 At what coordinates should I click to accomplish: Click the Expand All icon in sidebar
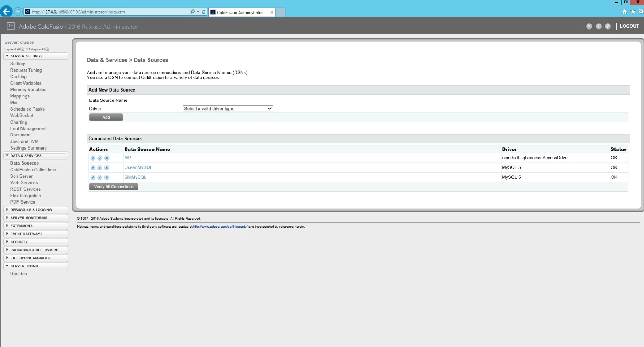(23, 49)
